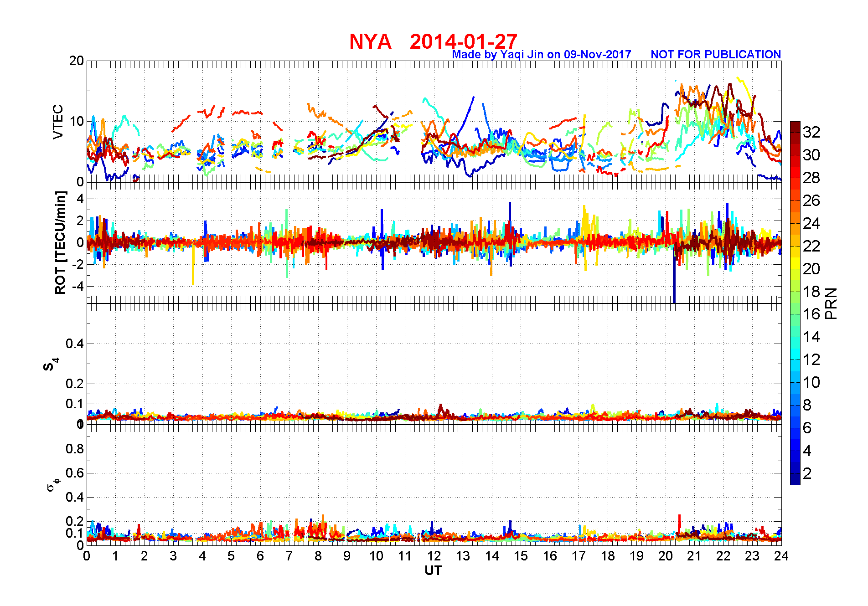This screenshot has height=606, width=868.
Task: Click the colorbar tick label 22
Action: tap(811, 246)
